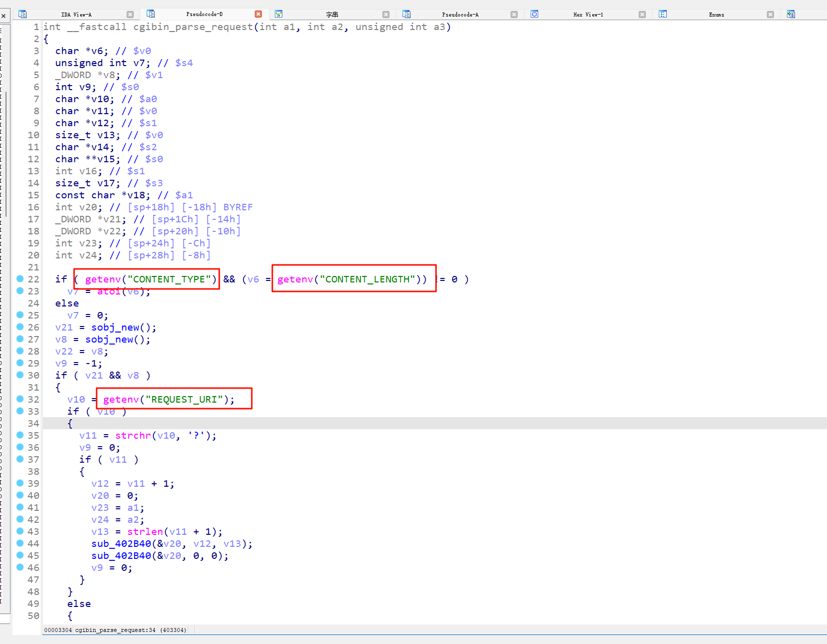Toggle breakpoint dot on line 35
The width and height of the screenshot is (827, 644).
20,435
